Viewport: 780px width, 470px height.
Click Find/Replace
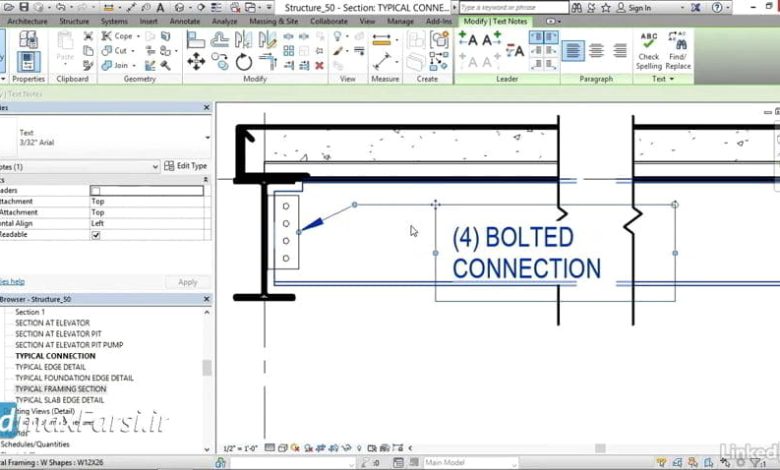point(678,51)
